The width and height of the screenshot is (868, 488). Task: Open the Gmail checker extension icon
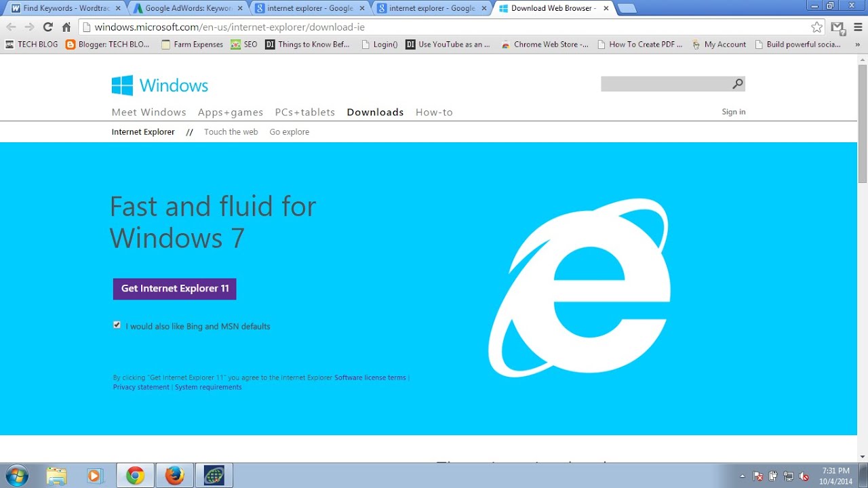coord(838,28)
